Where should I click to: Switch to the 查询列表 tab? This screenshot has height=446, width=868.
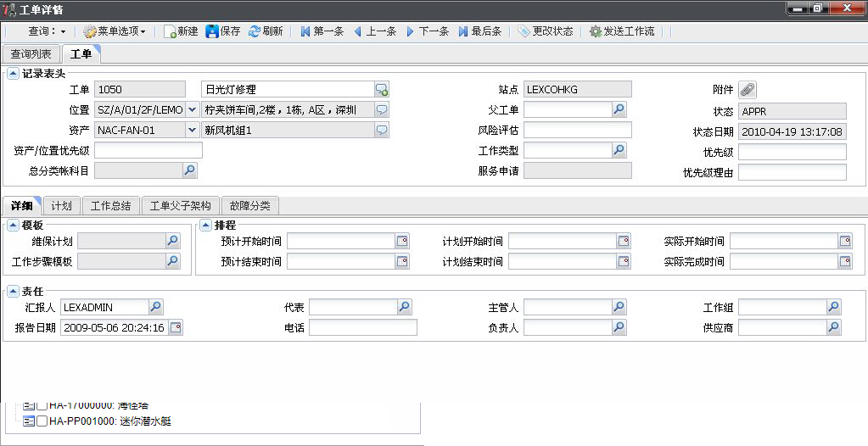click(x=31, y=53)
